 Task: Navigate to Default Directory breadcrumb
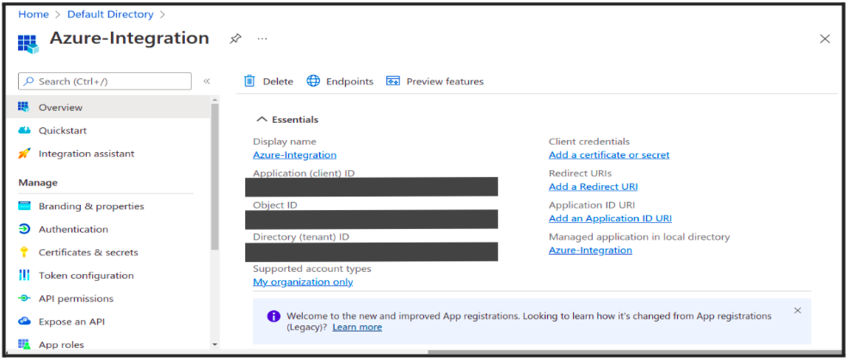(111, 15)
